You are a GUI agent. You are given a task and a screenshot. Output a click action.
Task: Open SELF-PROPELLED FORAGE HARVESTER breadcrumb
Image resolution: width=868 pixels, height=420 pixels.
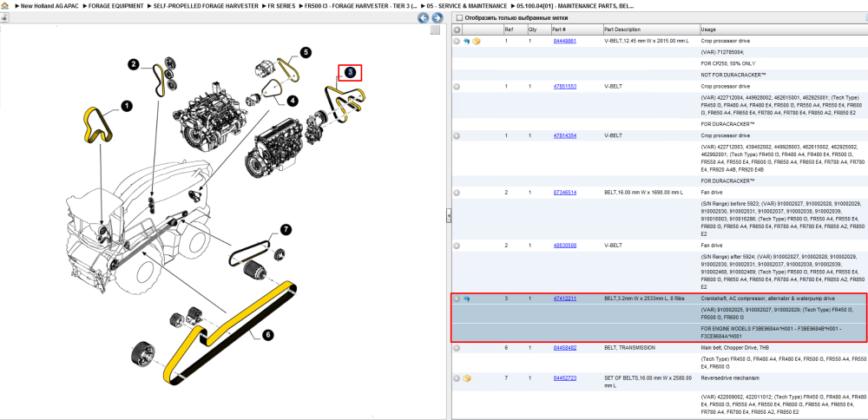206,5
